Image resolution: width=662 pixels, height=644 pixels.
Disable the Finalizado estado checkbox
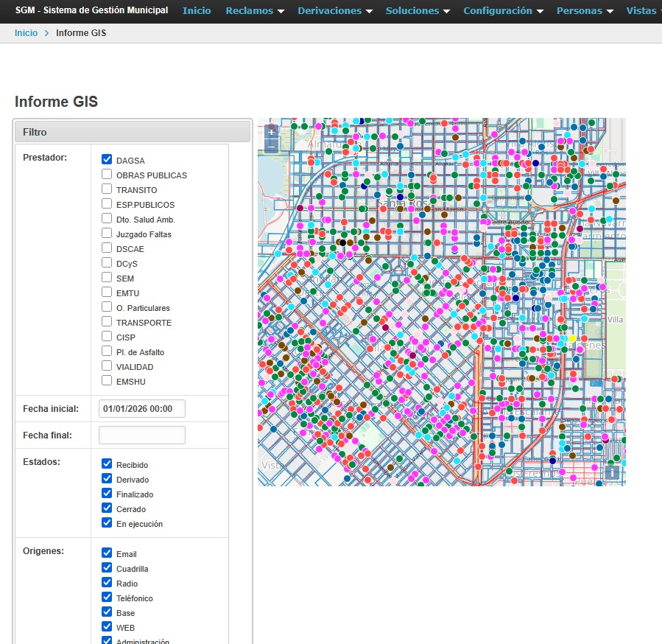[107, 494]
